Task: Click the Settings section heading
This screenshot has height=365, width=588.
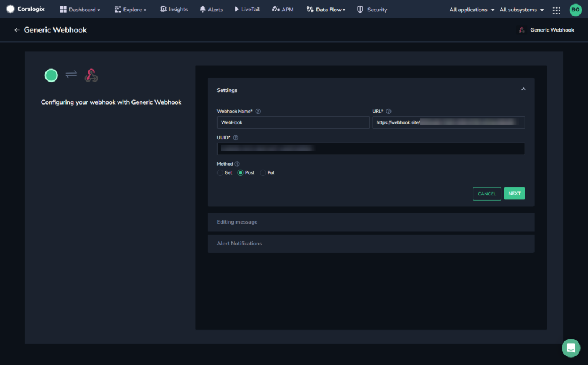Action: [227, 90]
